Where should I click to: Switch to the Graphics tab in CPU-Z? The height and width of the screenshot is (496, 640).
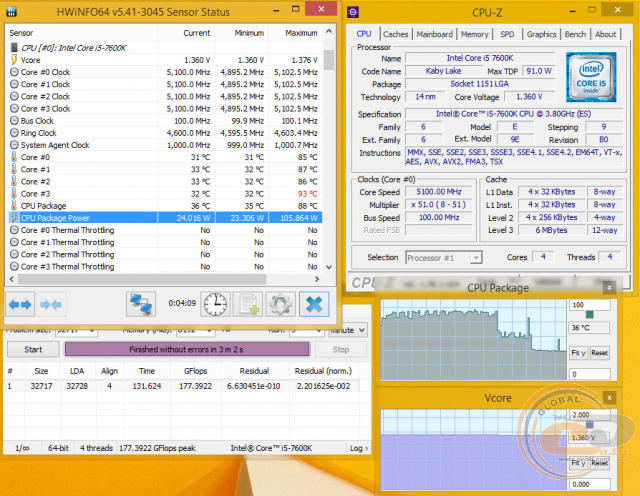point(541,34)
